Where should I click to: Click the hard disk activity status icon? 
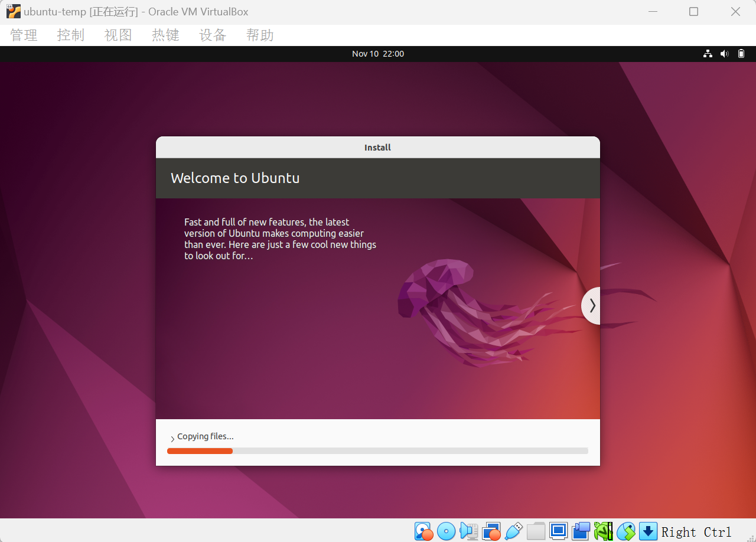click(x=423, y=531)
